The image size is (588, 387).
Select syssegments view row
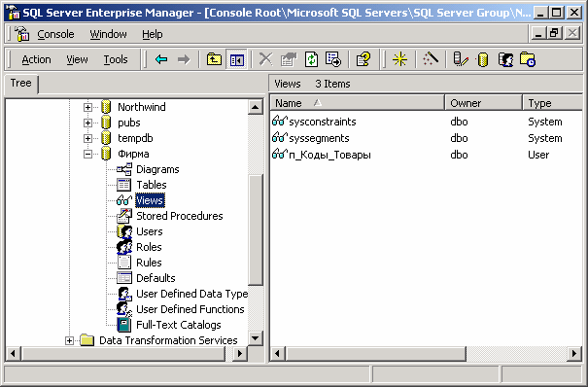pos(311,138)
